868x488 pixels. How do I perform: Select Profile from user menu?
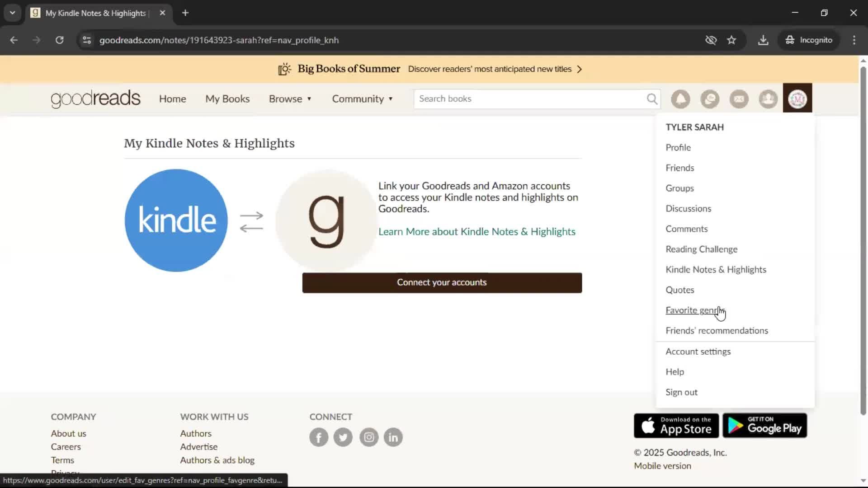coord(678,147)
